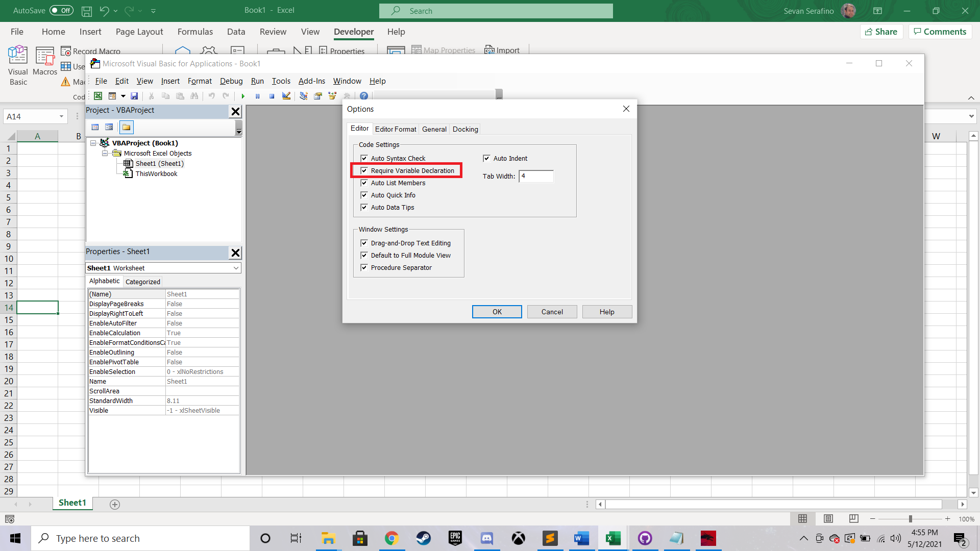Open Tools menu in VBA editor
The width and height of the screenshot is (980, 551).
tap(281, 81)
